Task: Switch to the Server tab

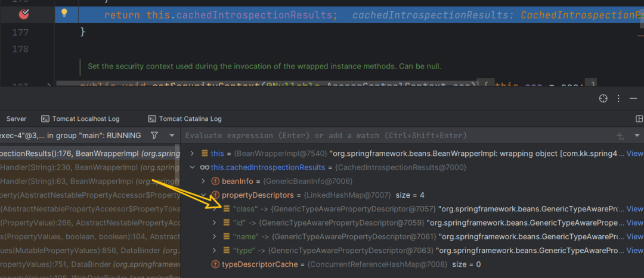Action: (x=17, y=119)
